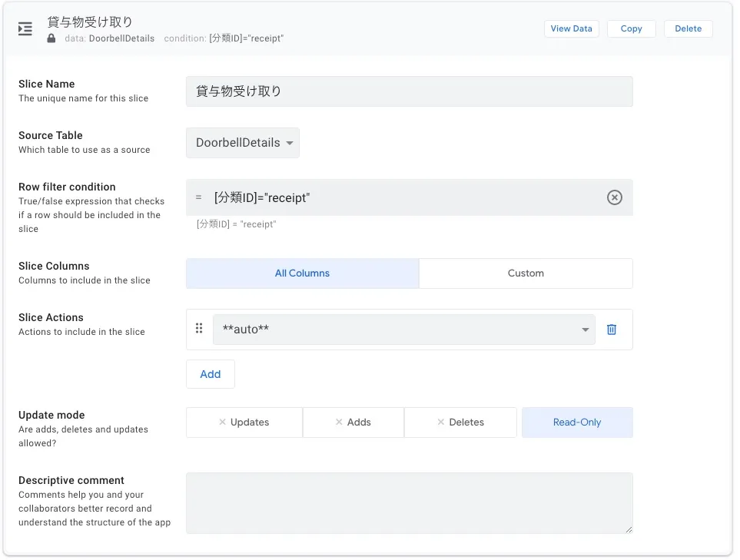Viewport: 740px width, 560px height.
Task: Open the Source Table DoorbellDetails dropdown
Action: point(243,143)
